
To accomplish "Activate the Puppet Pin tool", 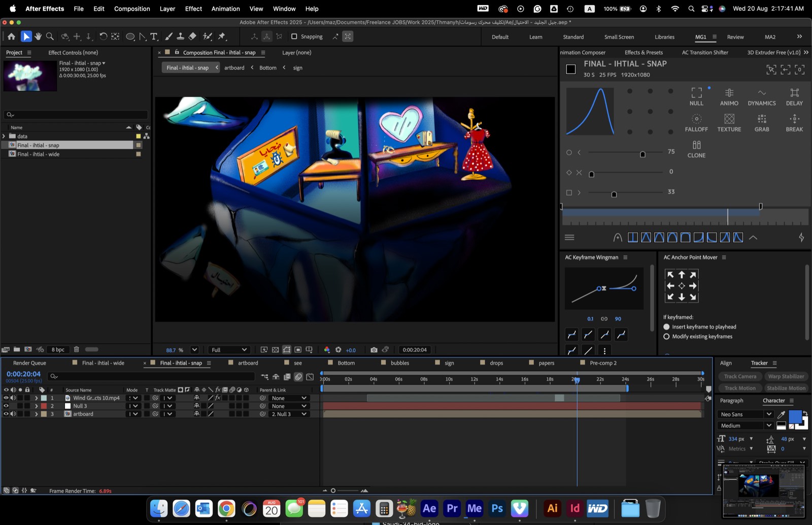I will (222, 37).
